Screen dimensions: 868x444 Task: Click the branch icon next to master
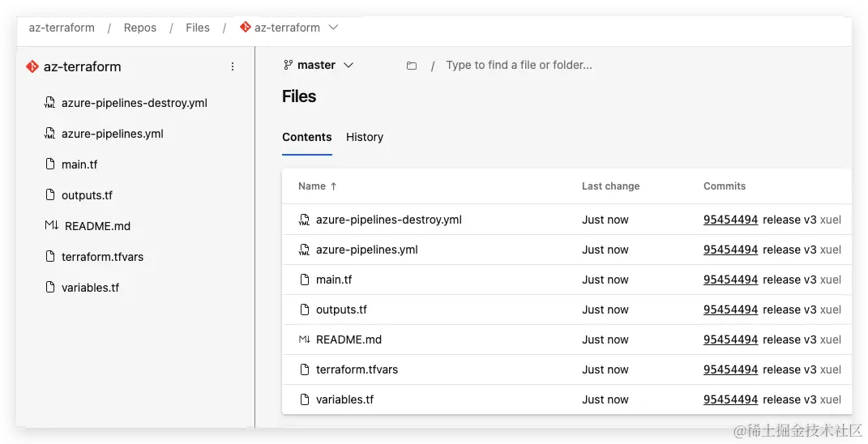(289, 65)
